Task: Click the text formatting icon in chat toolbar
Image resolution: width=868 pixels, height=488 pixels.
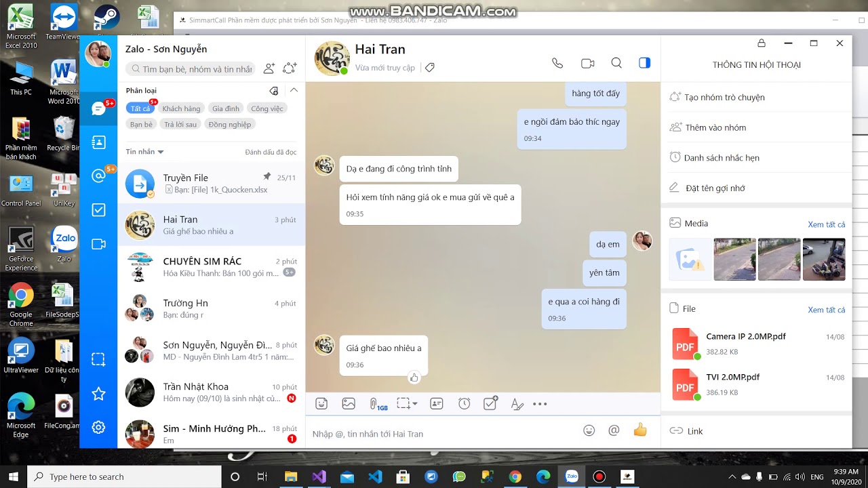Action: [x=517, y=404]
